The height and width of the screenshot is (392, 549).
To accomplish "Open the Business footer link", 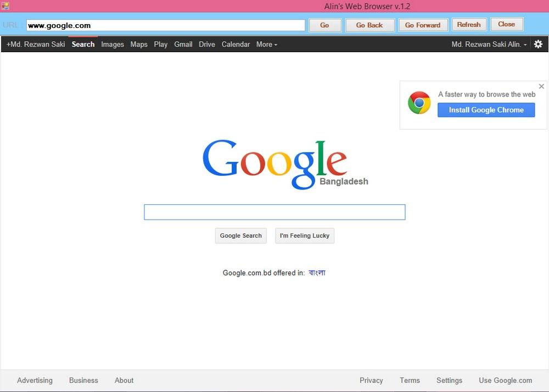I will [x=83, y=380].
